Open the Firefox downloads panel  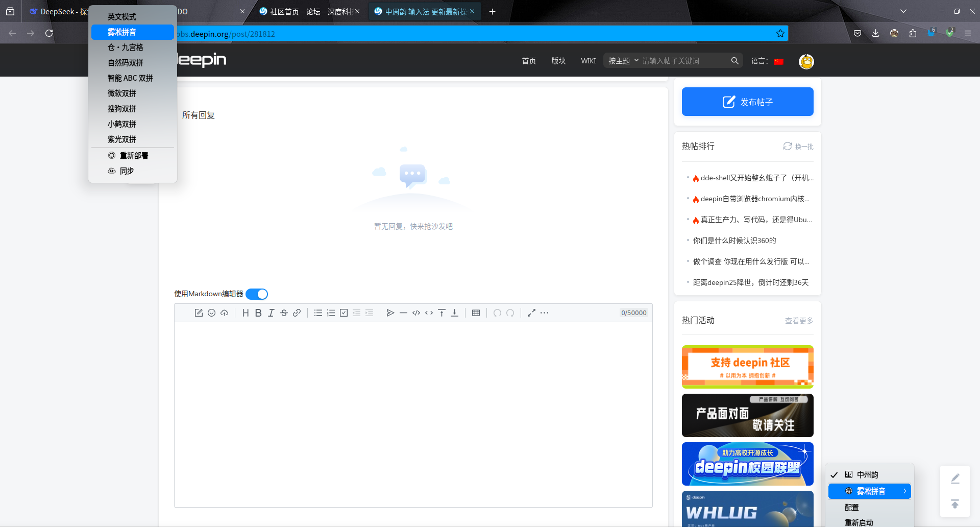[x=875, y=33]
